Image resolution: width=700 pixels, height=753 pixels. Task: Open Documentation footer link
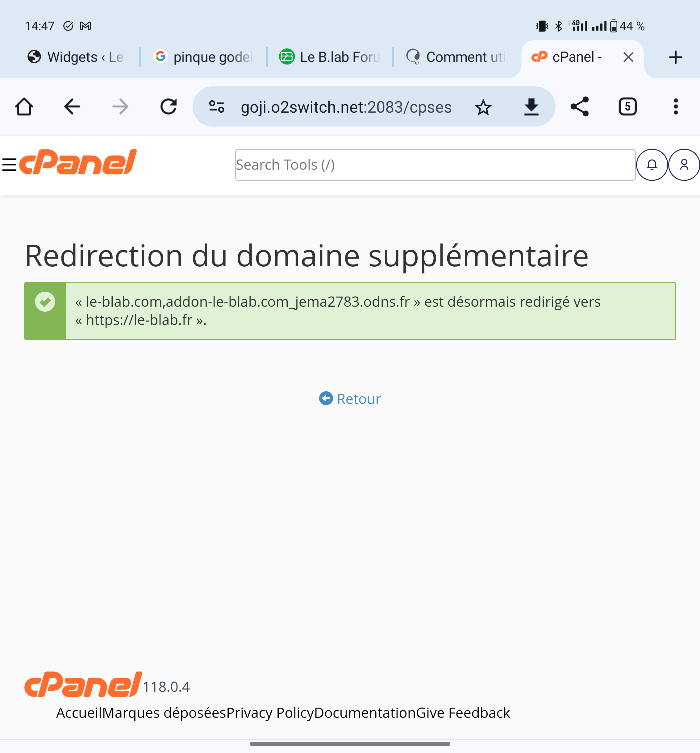click(x=365, y=713)
